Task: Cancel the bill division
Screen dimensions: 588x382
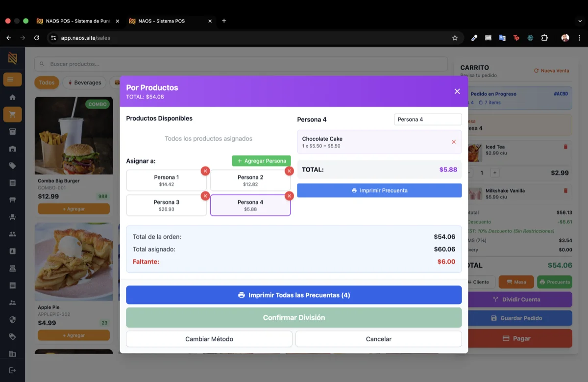Action: pyautogui.click(x=378, y=339)
